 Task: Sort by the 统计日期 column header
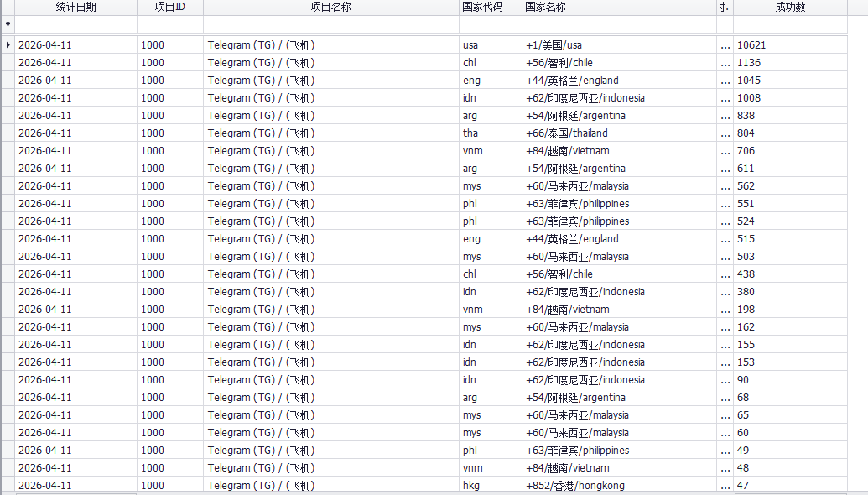coord(75,8)
